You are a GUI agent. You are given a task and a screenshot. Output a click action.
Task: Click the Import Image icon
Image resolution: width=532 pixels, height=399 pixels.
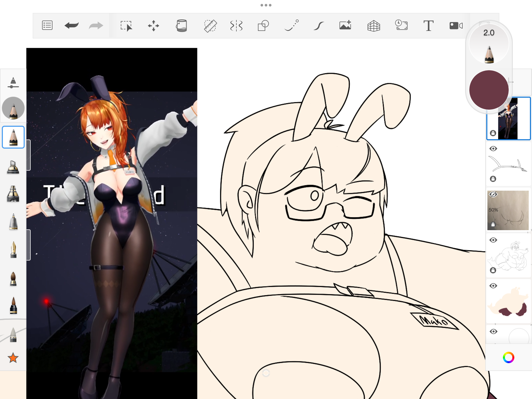345,25
